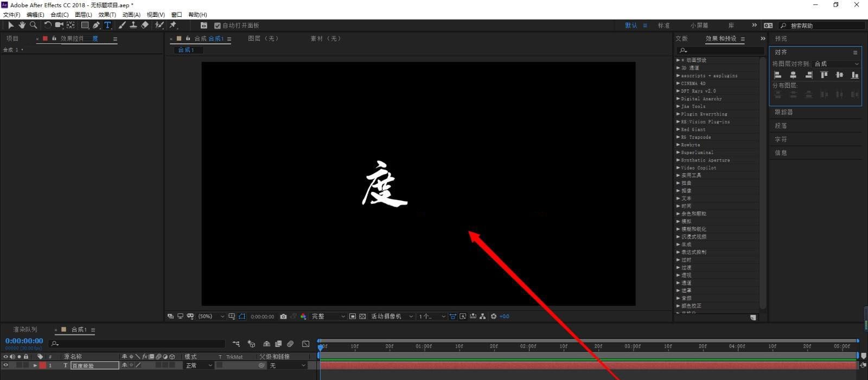This screenshot has height=380, width=868.
Task: Select the Clone Stamp tool
Action: point(133,25)
